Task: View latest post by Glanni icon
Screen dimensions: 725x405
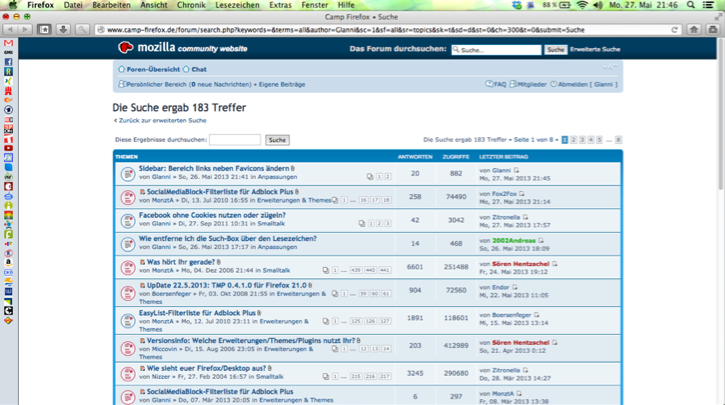Action: pyautogui.click(x=516, y=170)
